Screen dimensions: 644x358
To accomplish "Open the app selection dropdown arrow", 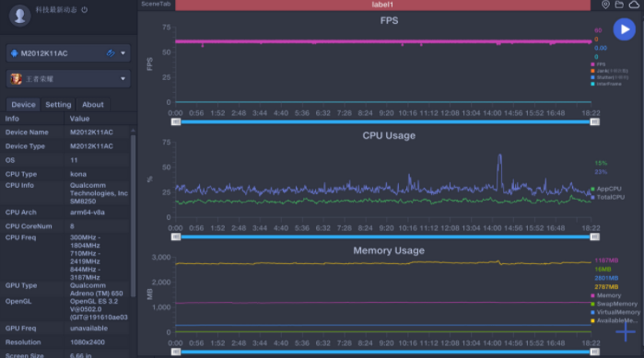I will coord(123,79).
